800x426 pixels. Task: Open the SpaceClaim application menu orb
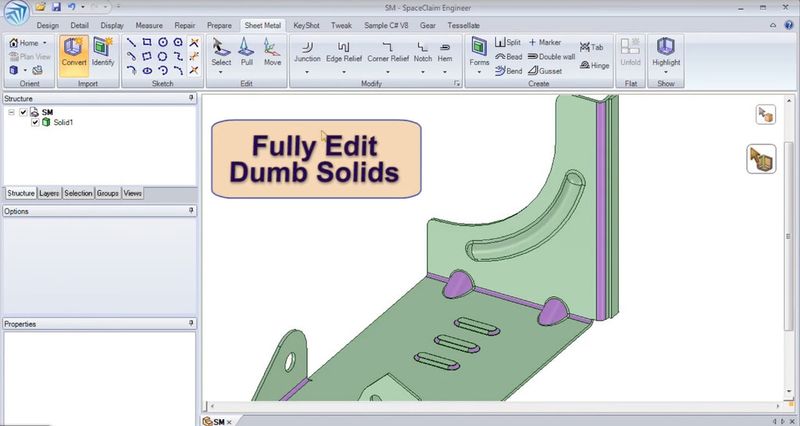coord(16,14)
